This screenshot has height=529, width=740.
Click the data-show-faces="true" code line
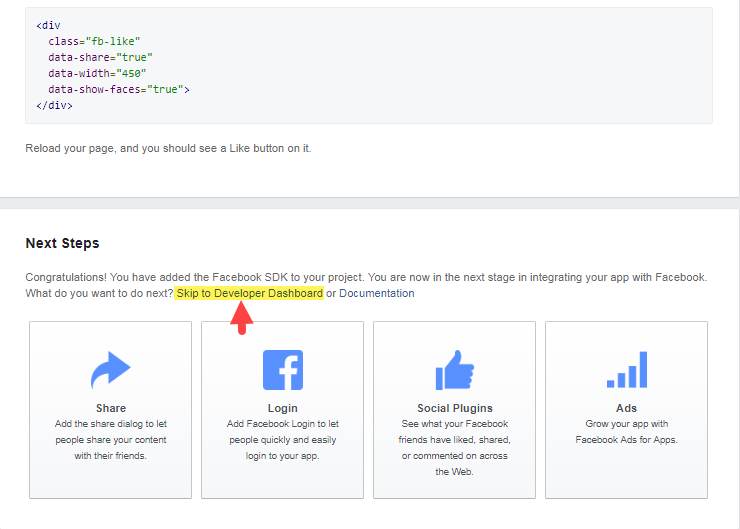point(118,90)
